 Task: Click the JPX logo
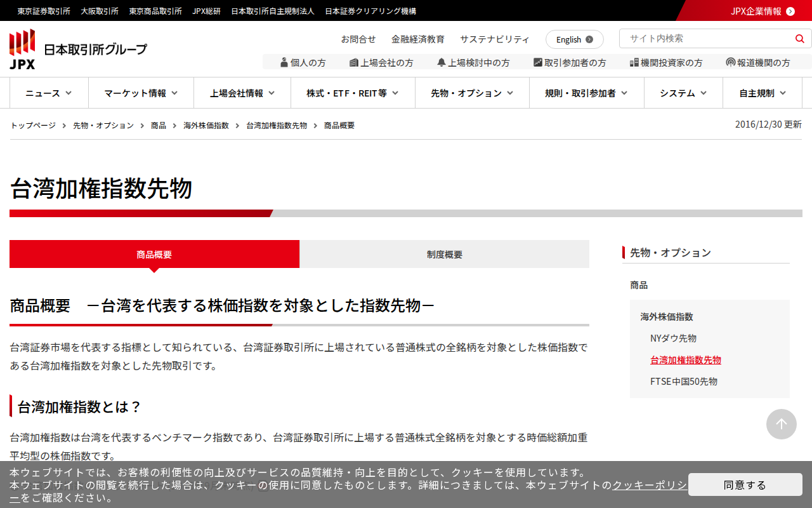tap(78, 50)
